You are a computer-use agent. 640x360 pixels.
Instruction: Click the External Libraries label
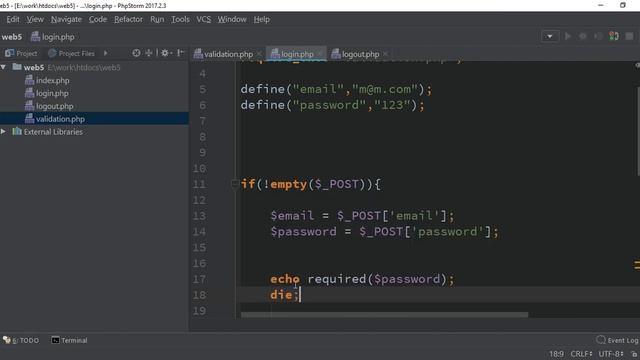pos(53,132)
